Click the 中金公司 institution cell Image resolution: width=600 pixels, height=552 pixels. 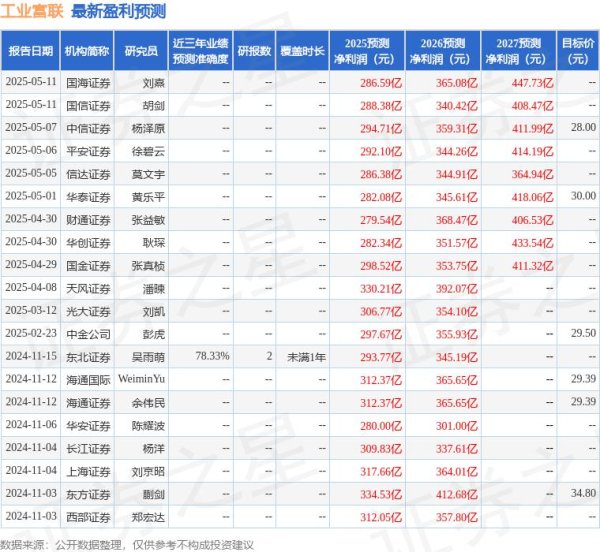(x=88, y=334)
